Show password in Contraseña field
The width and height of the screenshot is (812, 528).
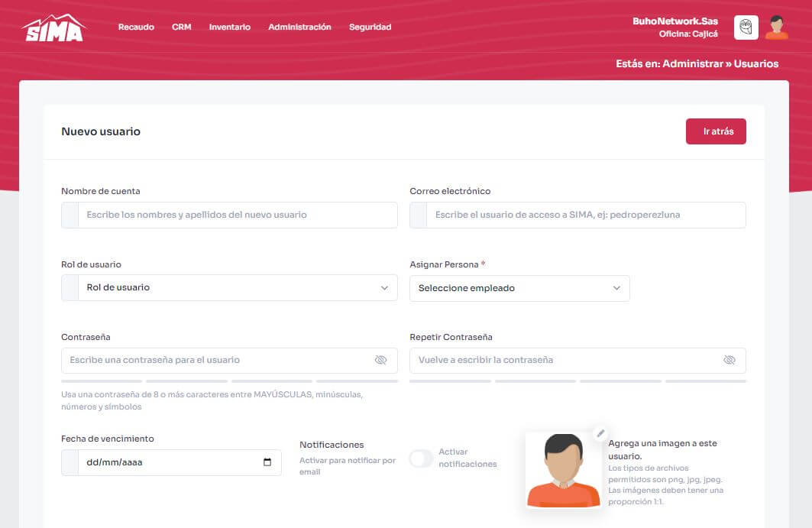(380, 360)
